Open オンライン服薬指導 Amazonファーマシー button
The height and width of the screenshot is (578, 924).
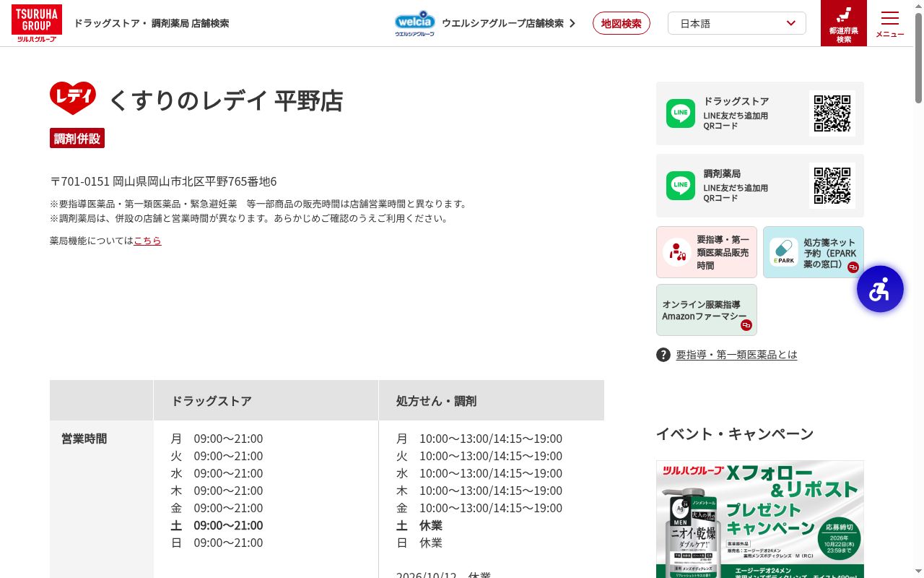click(707, 310)
